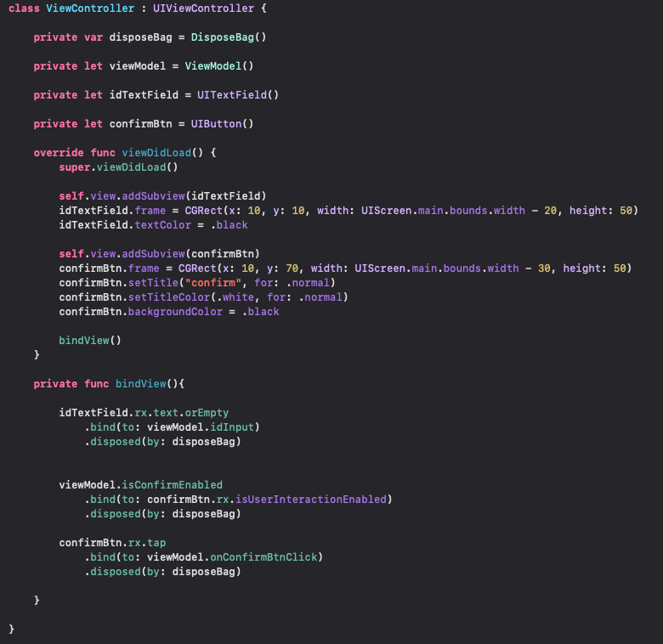
Task: Click rx.text.orEmpty on idTextField
Action: click(x=181, y=413)
